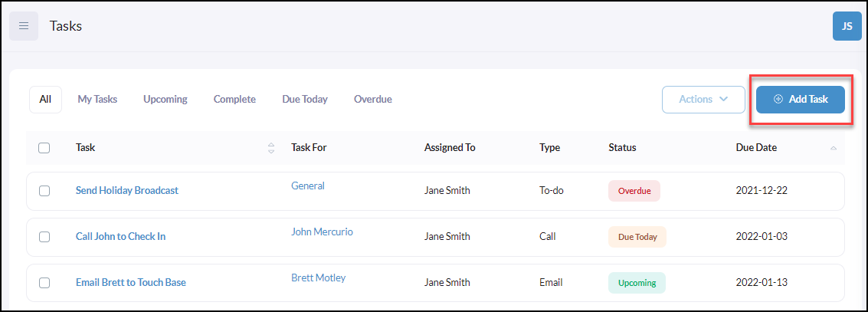Show the Due Today tab

305,100
